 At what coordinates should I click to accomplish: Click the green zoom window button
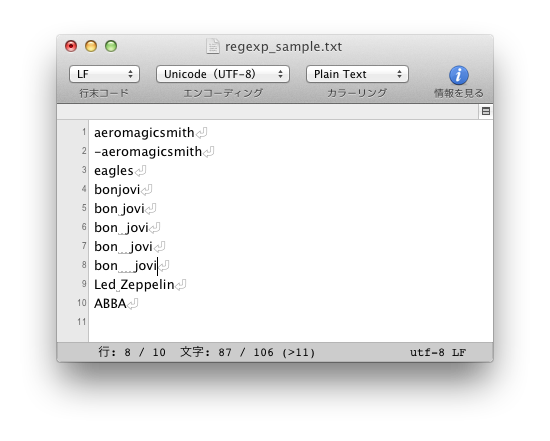pos(111,46)
